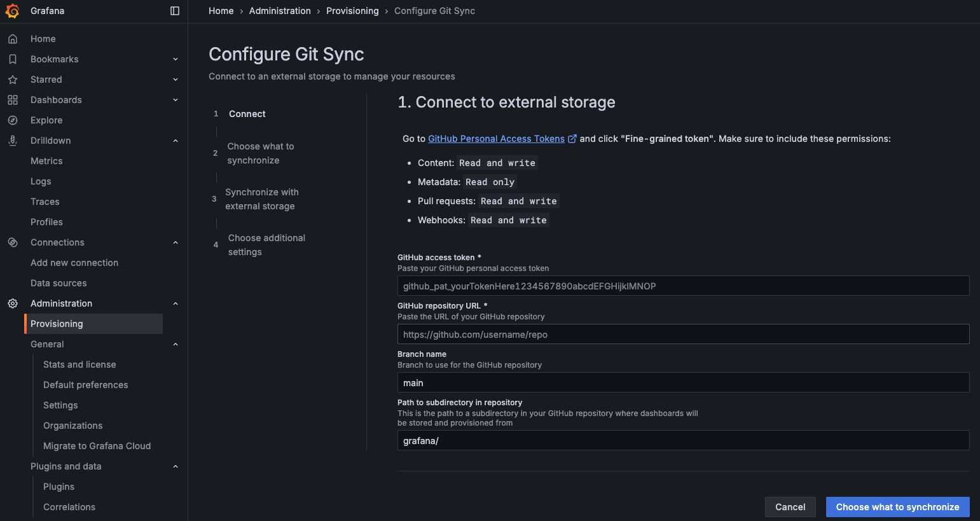The height and width of the screenshot is (521, 980).
Task: Select Add new connection menu item
Action: pyautogui.click(x=74, y=263)
